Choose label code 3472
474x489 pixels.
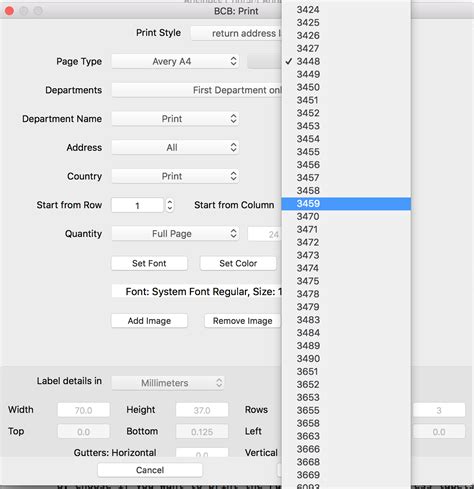[346, 242]
